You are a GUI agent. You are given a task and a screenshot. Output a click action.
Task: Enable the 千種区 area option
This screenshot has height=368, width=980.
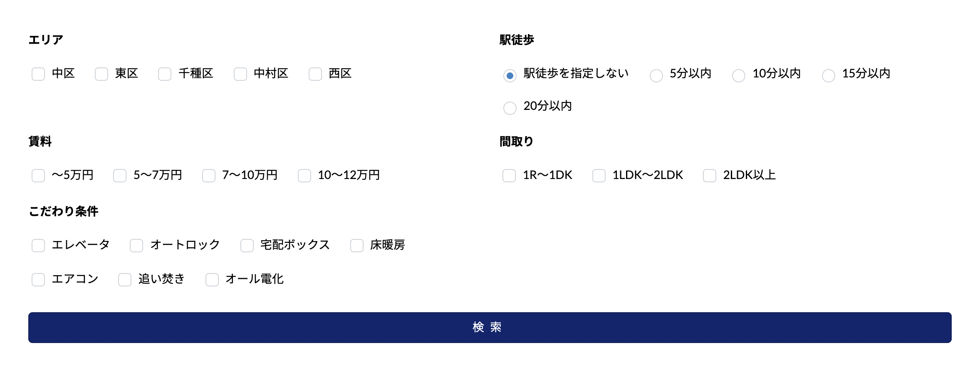[165, 74]
